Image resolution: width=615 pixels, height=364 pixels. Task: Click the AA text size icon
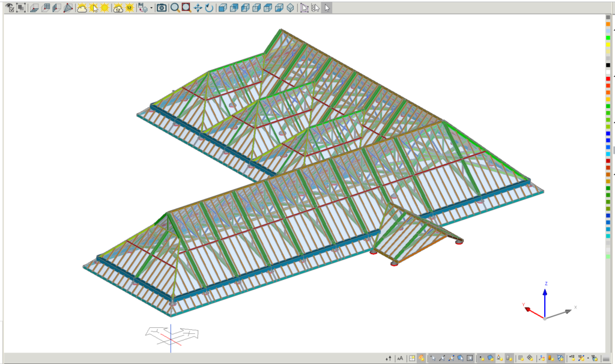click(x=400, y=358)
